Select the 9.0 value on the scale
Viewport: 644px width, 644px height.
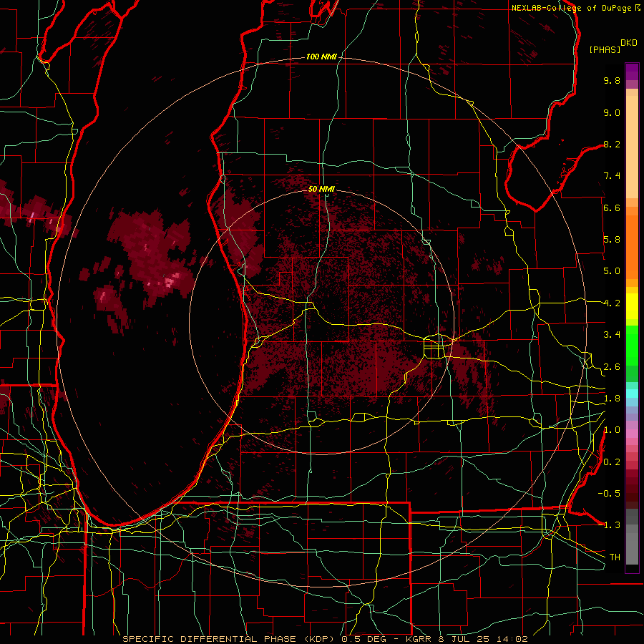coord(612,112)
